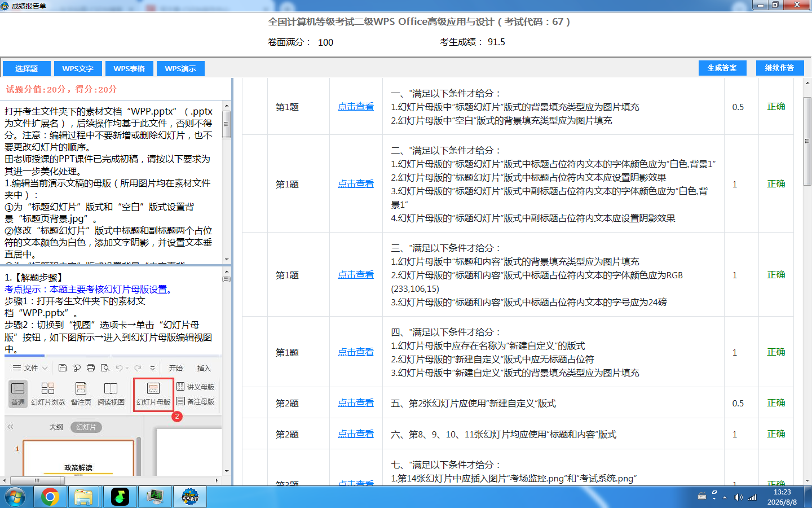Viewport: 812px width, 508px height.
Task: Show hidden tray icons with the up arrow
Action: 725,497
